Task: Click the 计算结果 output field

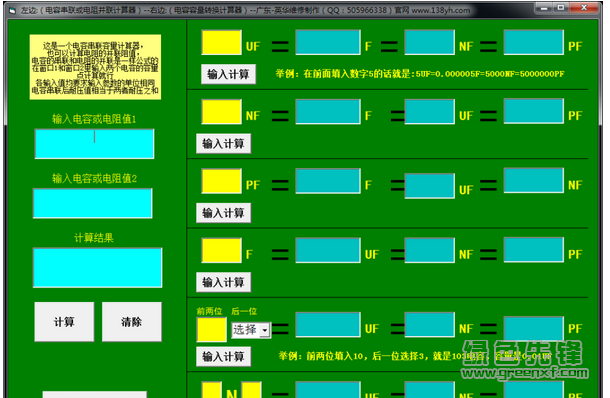Action: click(x=98, y=268)
